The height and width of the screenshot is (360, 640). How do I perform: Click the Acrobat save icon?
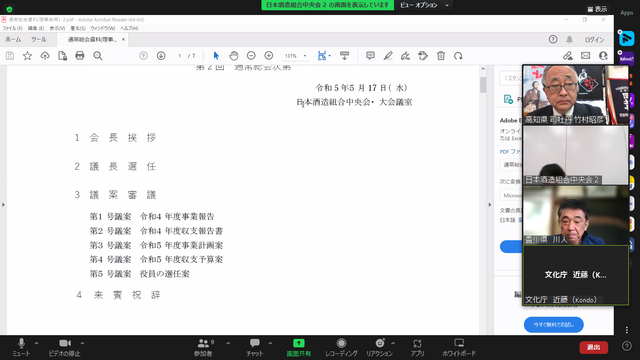[10, 56]
